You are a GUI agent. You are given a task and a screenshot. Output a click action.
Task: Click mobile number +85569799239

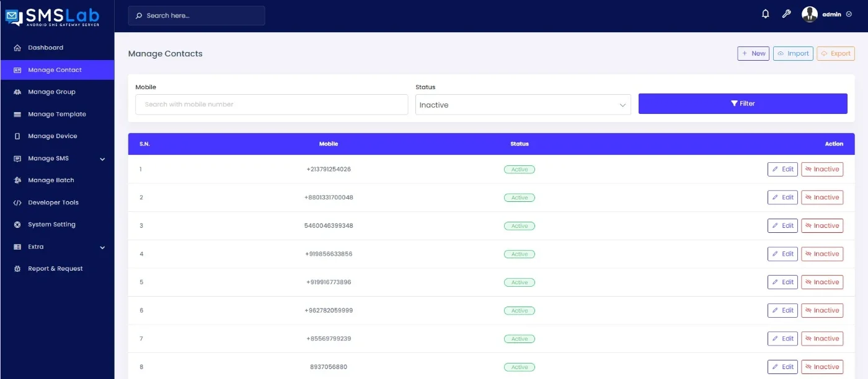(x=329, y=339)
